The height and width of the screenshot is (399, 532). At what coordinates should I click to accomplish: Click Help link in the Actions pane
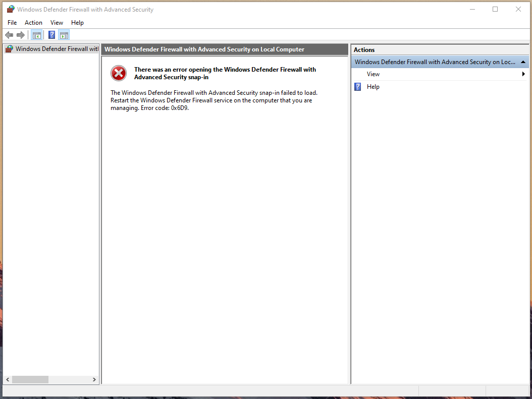373,87
